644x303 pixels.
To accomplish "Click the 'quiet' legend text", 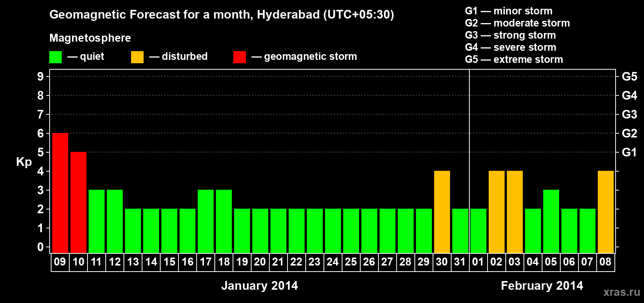I will [92, 57].
